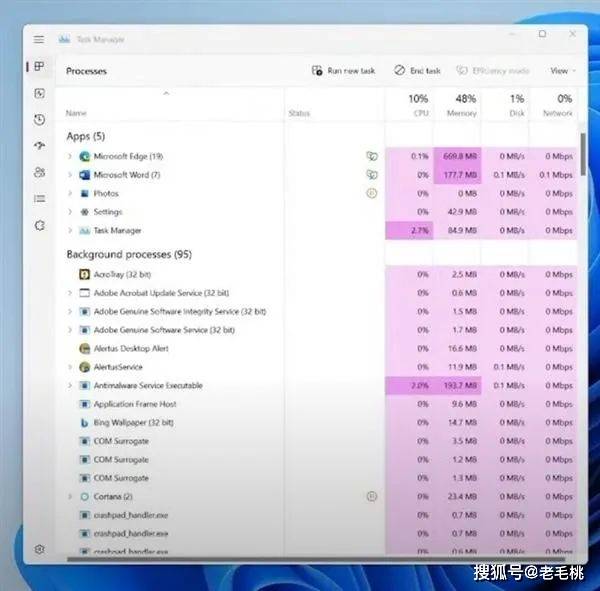Click the Task Manager title bar icon
Viewport: 600px width, 591px height.
64,39
